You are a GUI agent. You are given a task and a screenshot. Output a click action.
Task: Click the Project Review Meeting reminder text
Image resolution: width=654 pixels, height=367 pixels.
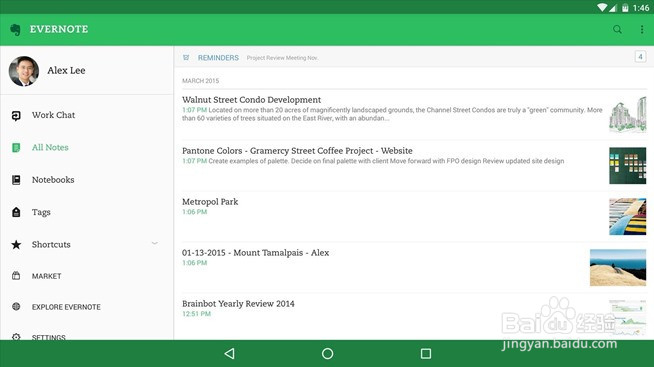coord(282,58)
